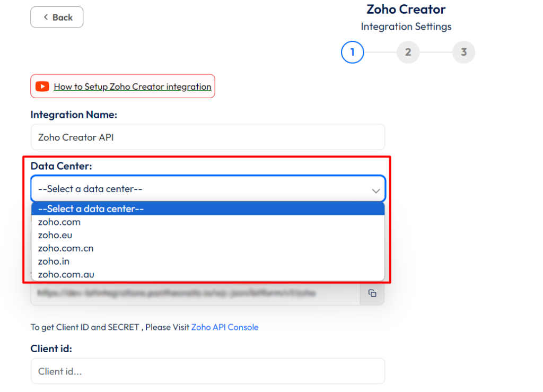Click the greyed-out webhook URL field
This screenshot has height=392, width=543.
[196, 293]
